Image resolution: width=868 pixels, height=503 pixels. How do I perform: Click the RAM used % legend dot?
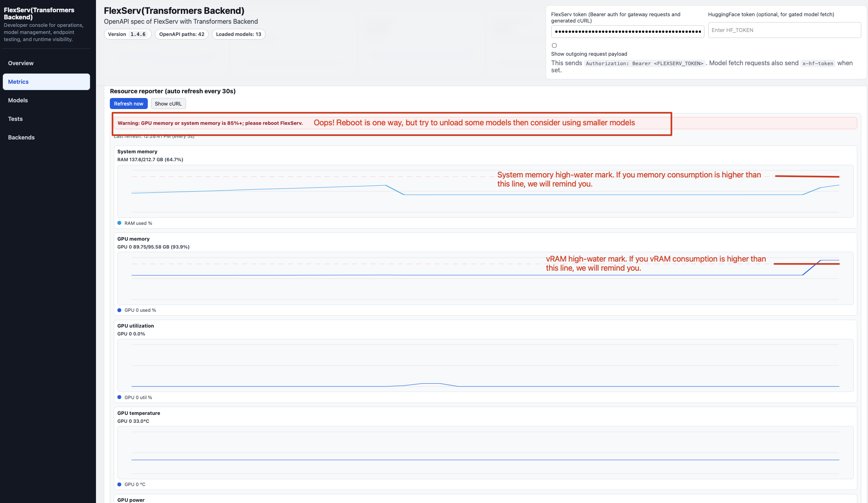(x=119, y=223)
